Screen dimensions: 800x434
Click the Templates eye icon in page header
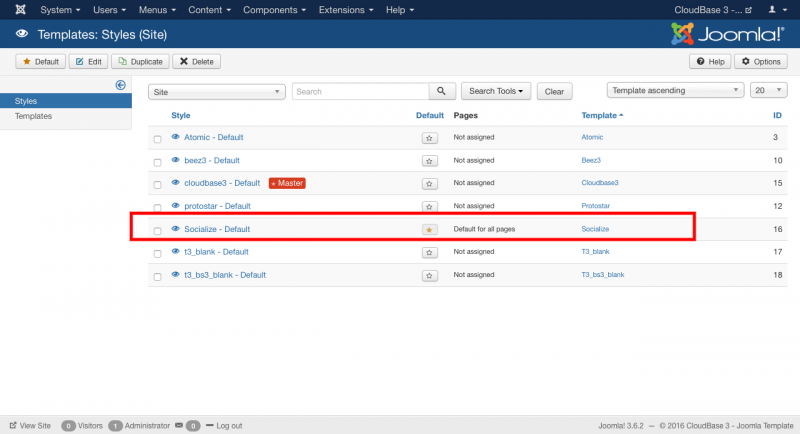point(21,34)
